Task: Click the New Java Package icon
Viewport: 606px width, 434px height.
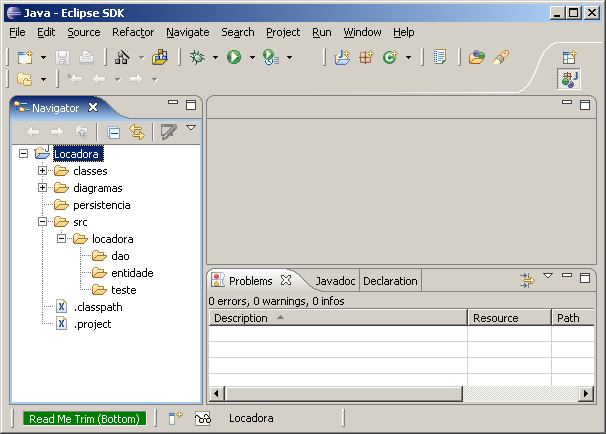Action: pyautogui.click(x=366, y=58)
